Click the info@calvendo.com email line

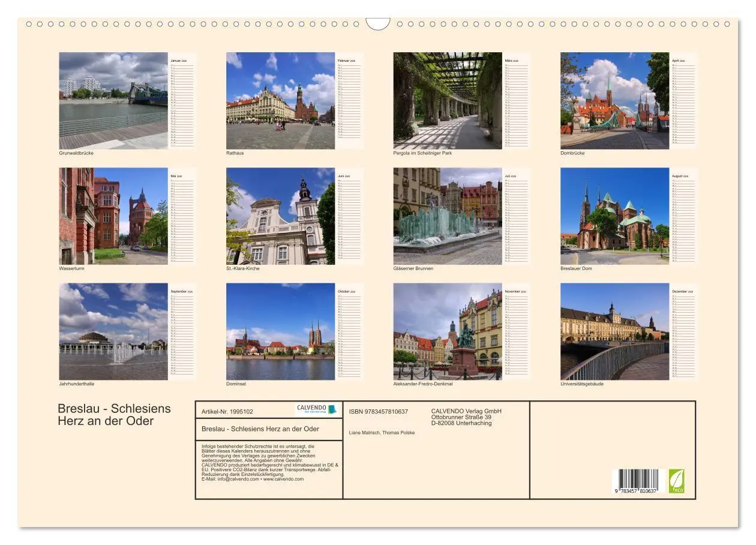(253, 479)
